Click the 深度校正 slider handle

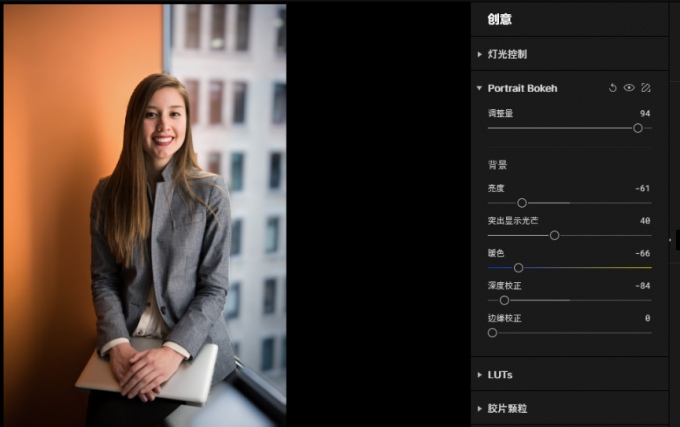click(504, 300)
